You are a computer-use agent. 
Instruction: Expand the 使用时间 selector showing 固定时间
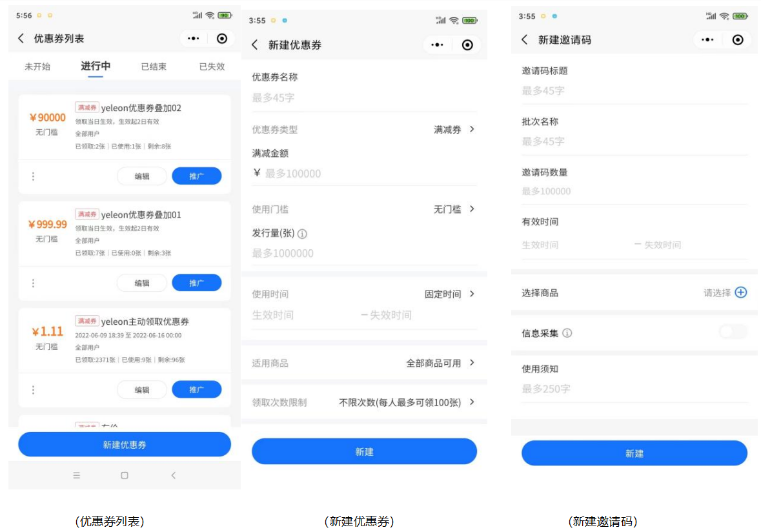click(364, 294)
